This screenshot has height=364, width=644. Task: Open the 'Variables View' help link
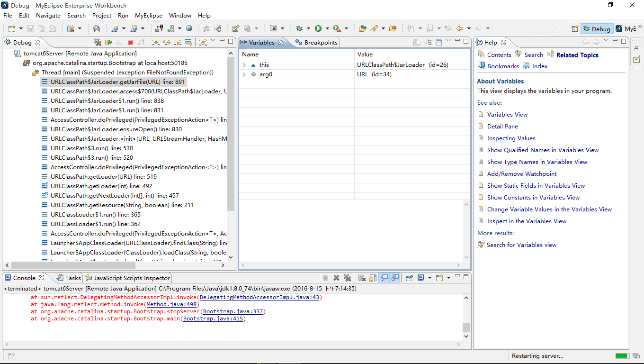[507, 114]
